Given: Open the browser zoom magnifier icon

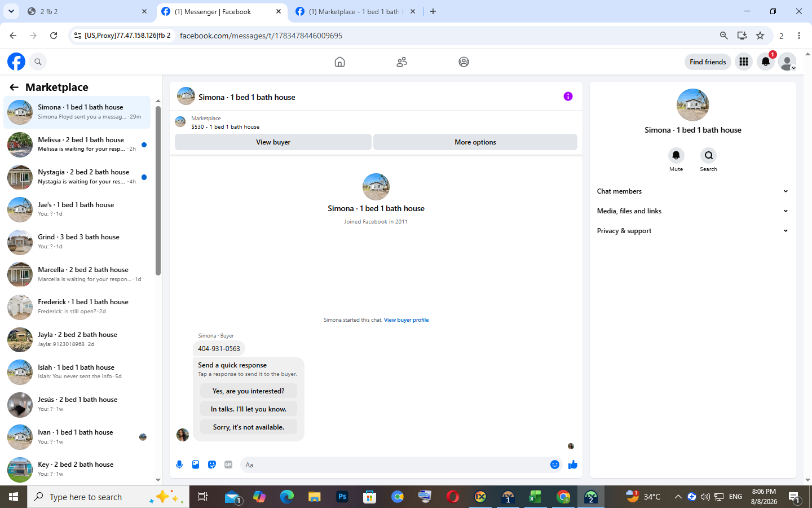Looking at the screenshot, I should (724, 36).
